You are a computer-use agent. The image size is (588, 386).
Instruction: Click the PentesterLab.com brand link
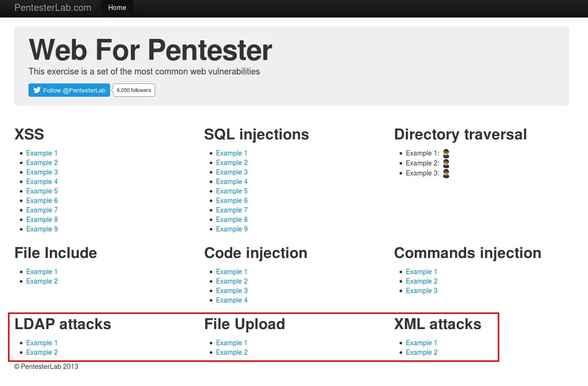[53, 8]
